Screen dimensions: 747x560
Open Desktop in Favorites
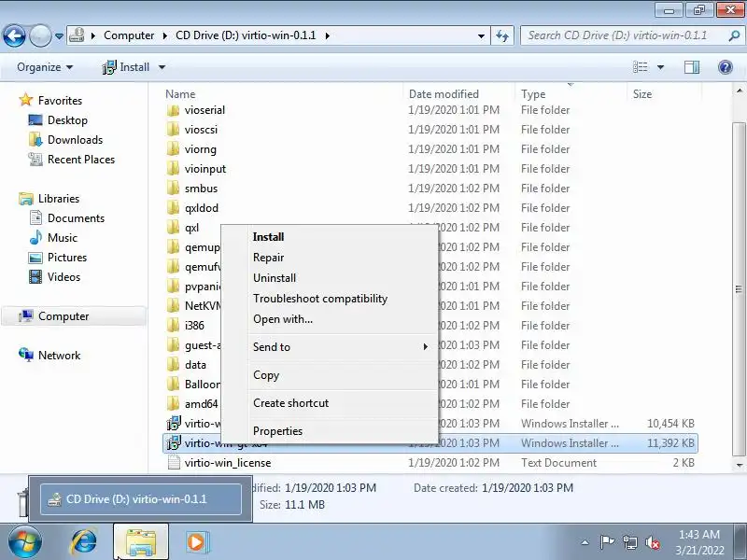click(67, 120)
